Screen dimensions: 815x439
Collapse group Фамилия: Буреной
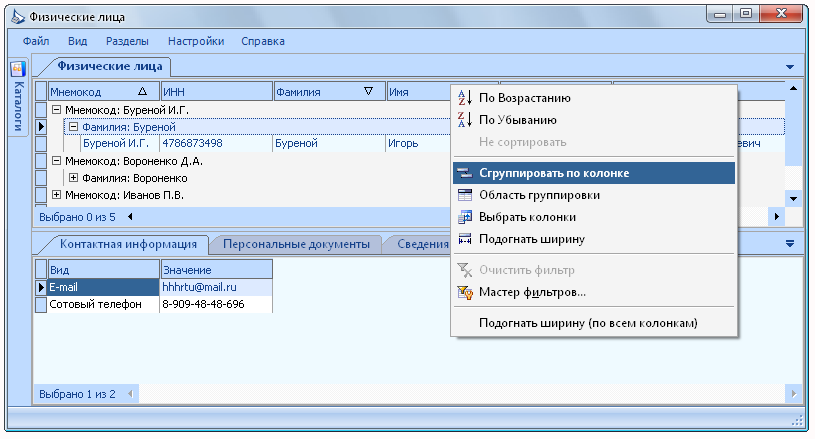click(x=73, y=126)
